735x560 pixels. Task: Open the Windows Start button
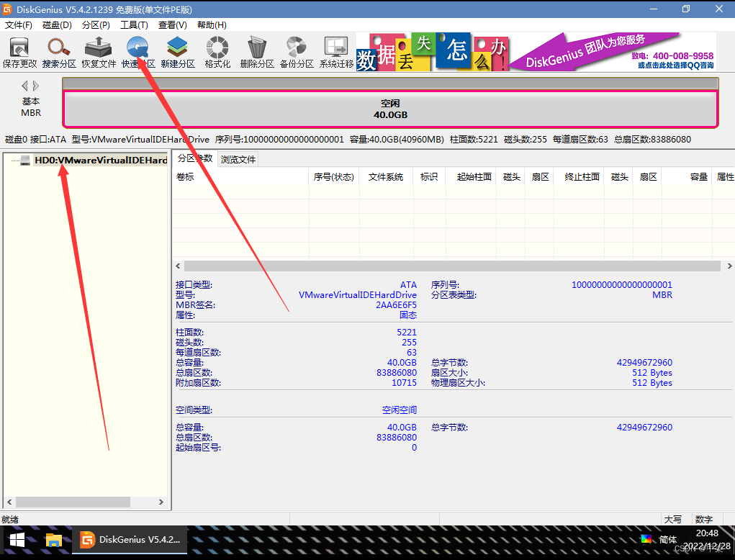click(x=17, y=541)
